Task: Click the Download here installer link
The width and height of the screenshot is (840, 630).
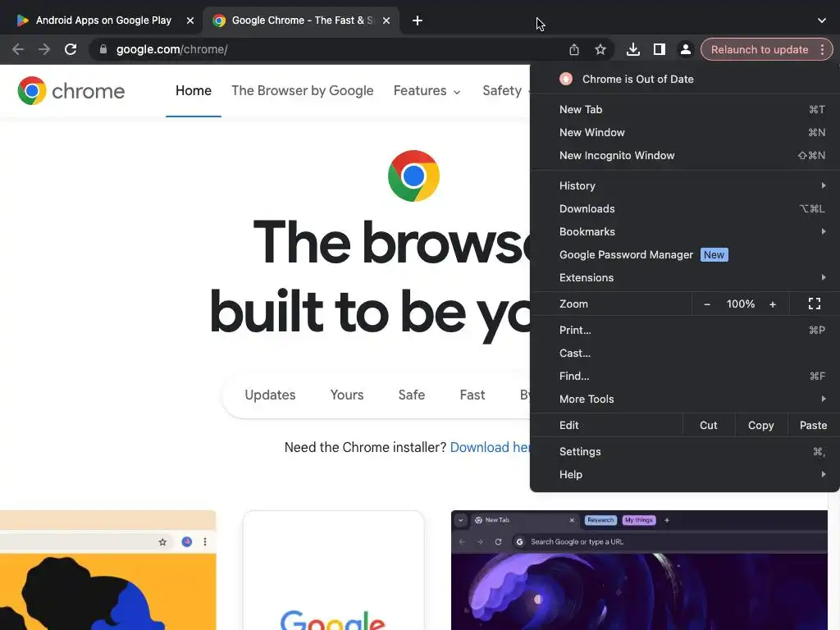Action: pyautogui.click(x=490, y=447)
